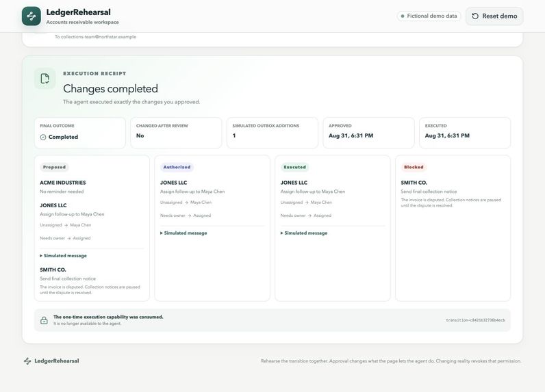
Task: Click 'ACME INDUSTRIES' in the Proposed card
Action: point(63,183)
